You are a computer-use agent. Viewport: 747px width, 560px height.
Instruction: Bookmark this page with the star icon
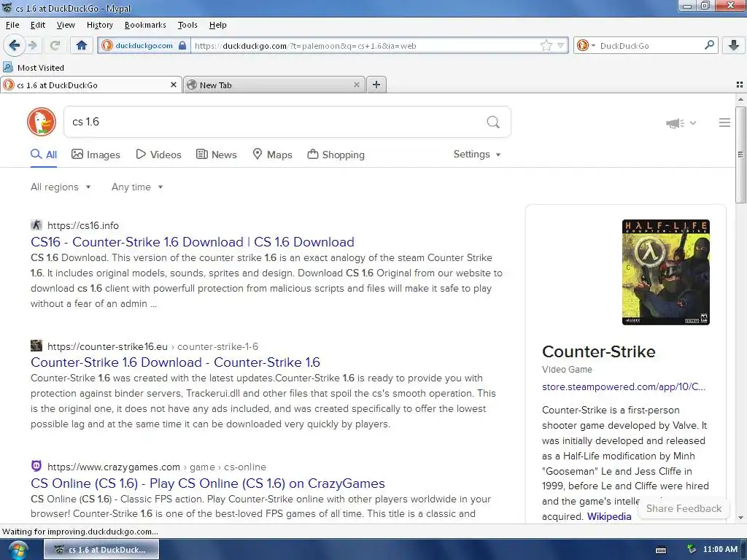pyautogui.click(x=546, y=46)
